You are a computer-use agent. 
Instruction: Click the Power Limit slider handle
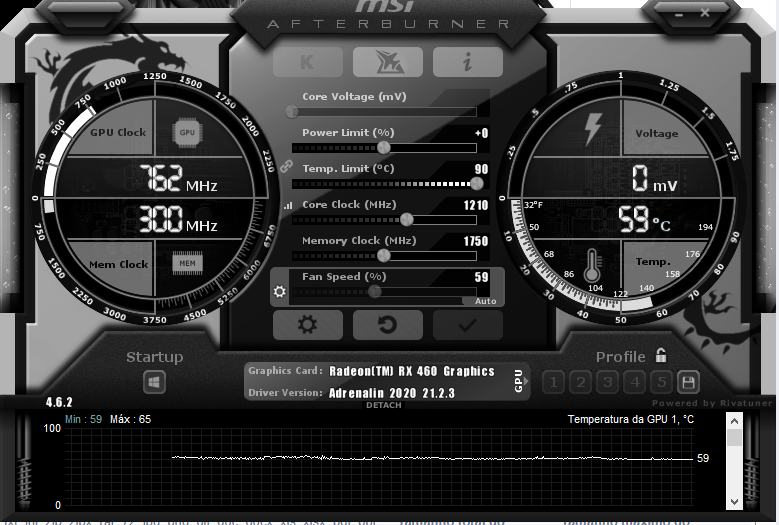(x=384, y=148)
